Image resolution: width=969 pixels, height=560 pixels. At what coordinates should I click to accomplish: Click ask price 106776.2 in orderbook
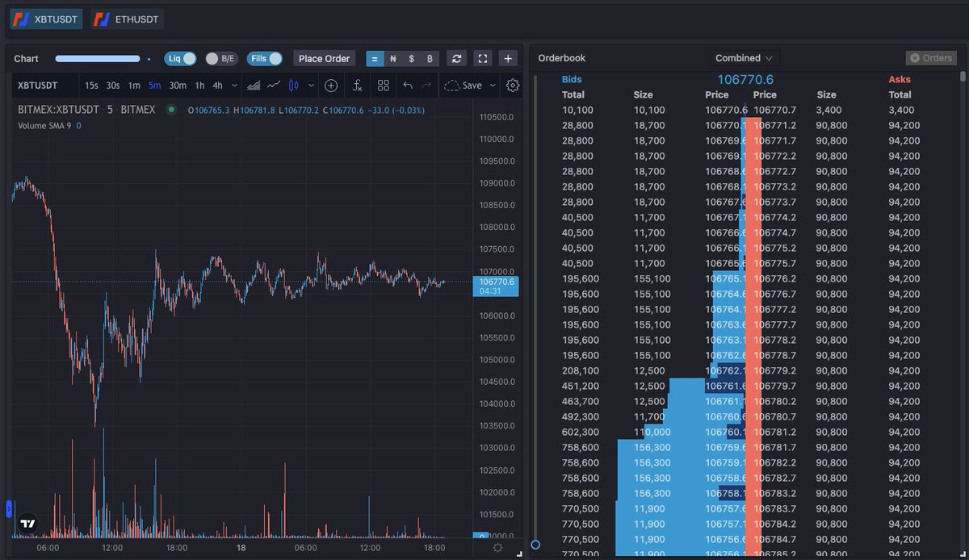(x=774, y=278)
